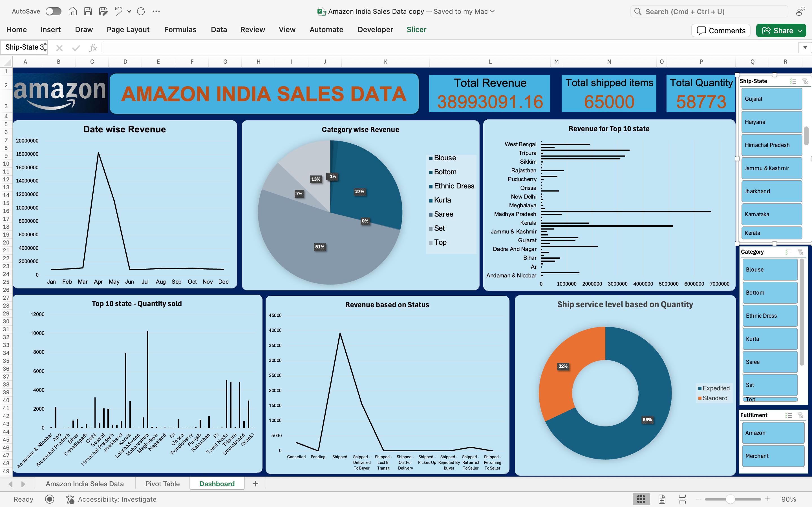Click the Comments button
This screenshot has width=812, height=507.
click(721, 30)
